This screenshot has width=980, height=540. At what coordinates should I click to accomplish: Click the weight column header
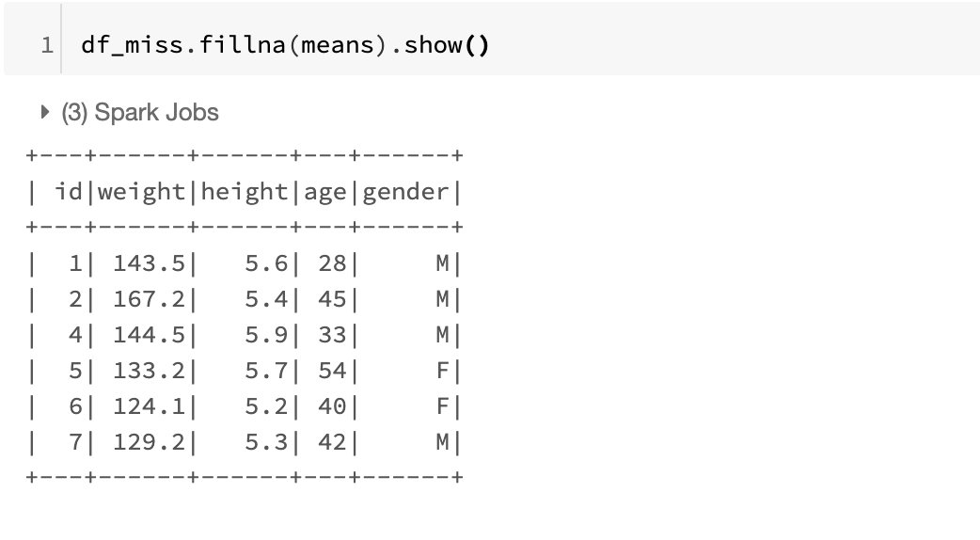[x=141, y=192]
